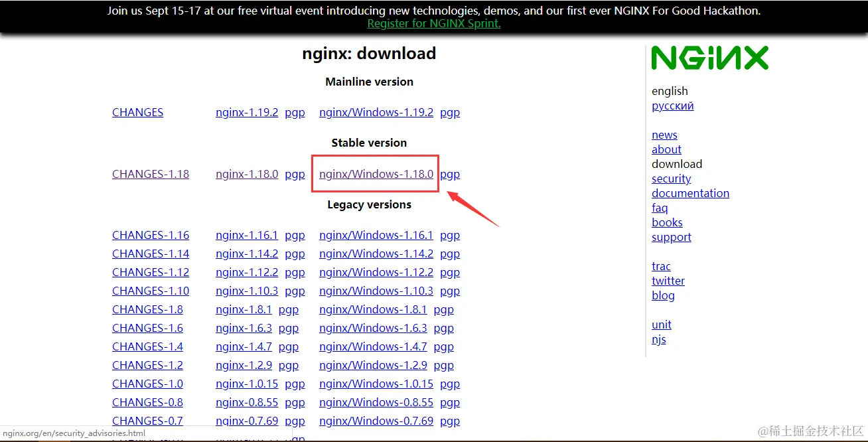Viewport: 868px width, 442px height.
Task: Download nginx/Windows-0.7.69
Action: point(376,421)
